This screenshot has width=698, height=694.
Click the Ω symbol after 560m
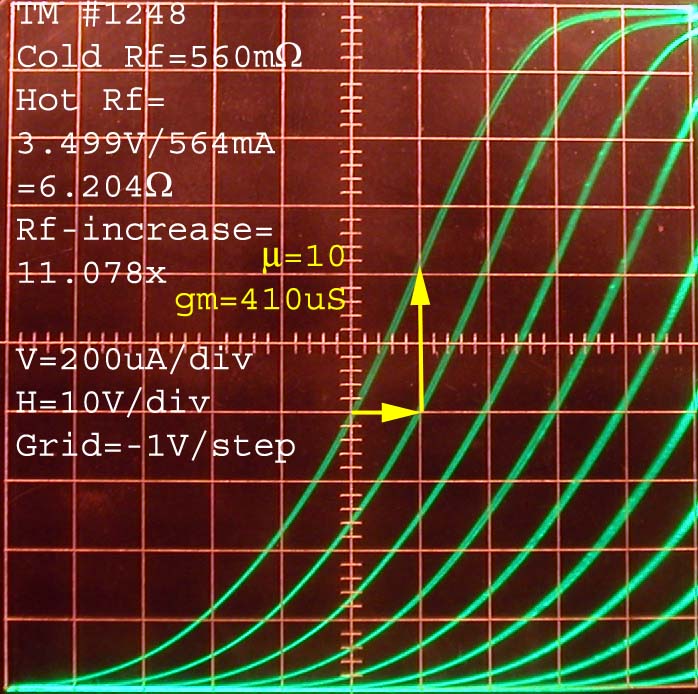pos(288,57)
